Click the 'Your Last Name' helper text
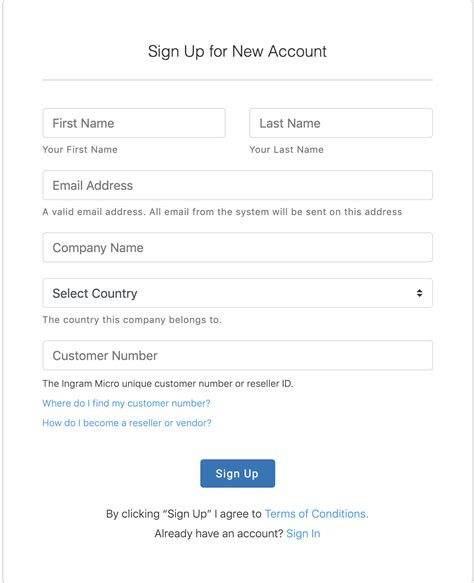 [286, 149]
